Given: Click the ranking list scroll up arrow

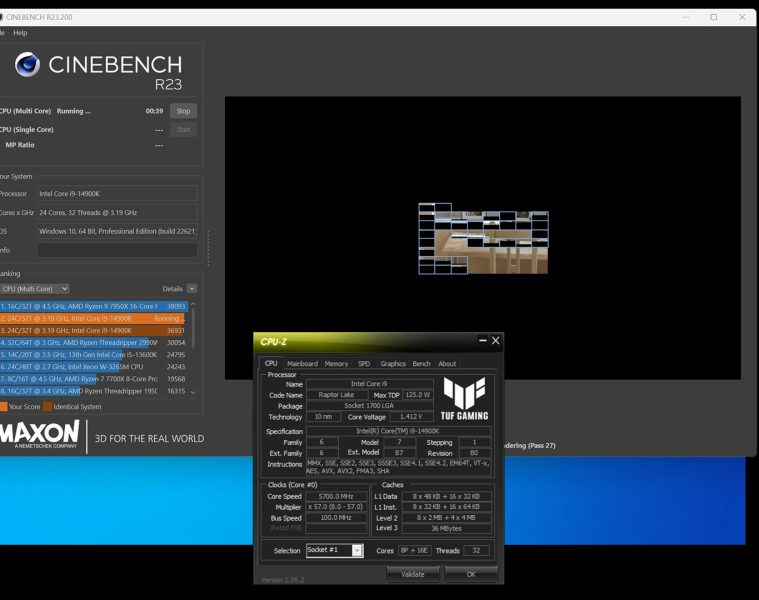Looking at the screenshot, I should pyautogui.click(x=193, y=304).
